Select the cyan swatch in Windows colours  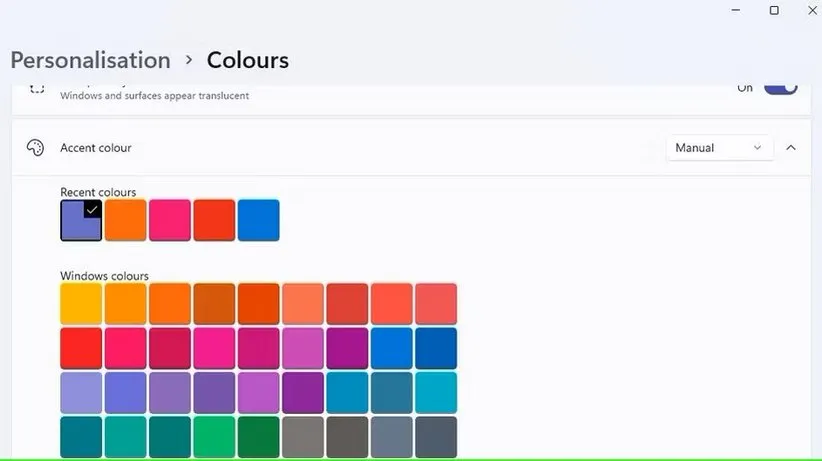435,392
